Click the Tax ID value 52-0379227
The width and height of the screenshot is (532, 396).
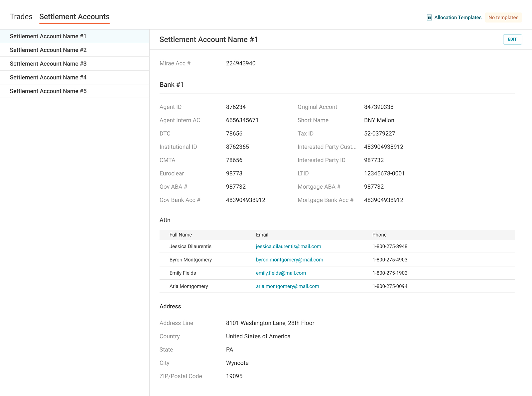[x=380, y=134]
